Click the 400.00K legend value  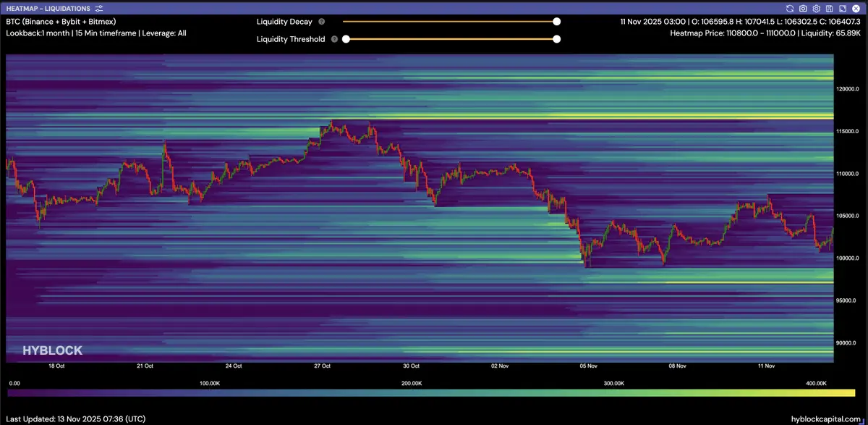814,383
